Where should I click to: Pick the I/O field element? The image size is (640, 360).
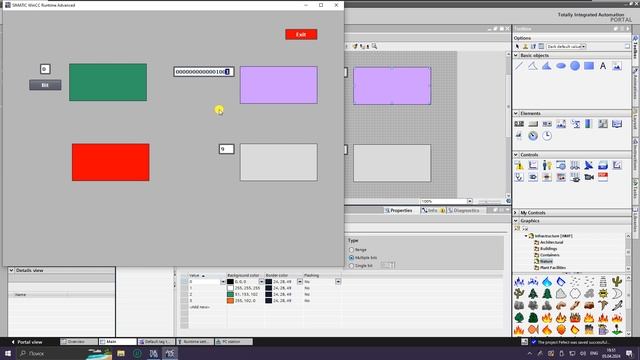[519, 124]
